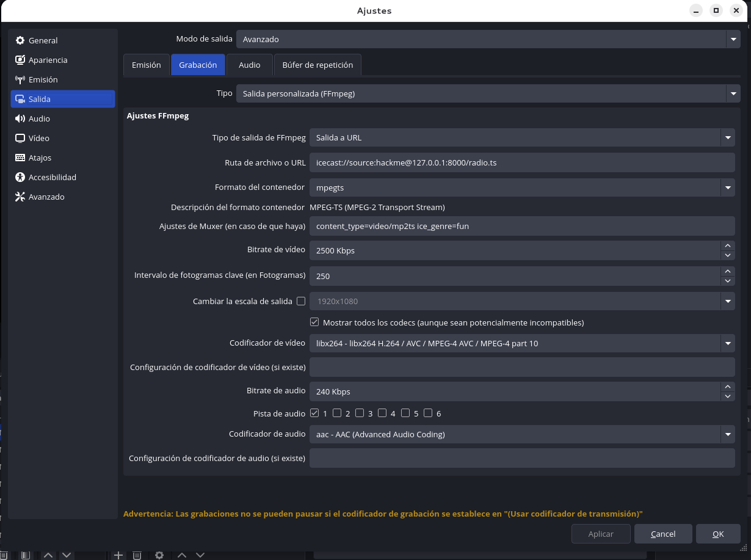
Task: Click the General gear icon in sidebar
Action: point(20,40)
